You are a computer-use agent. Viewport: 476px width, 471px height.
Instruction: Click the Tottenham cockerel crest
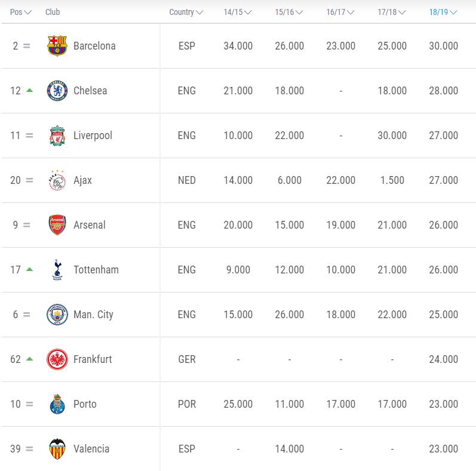click(57, 269)
